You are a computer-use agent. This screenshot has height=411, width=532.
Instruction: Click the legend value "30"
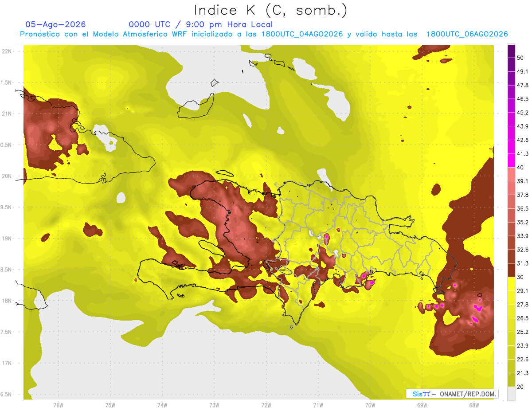pyautogui.click(x=521, y=277)
